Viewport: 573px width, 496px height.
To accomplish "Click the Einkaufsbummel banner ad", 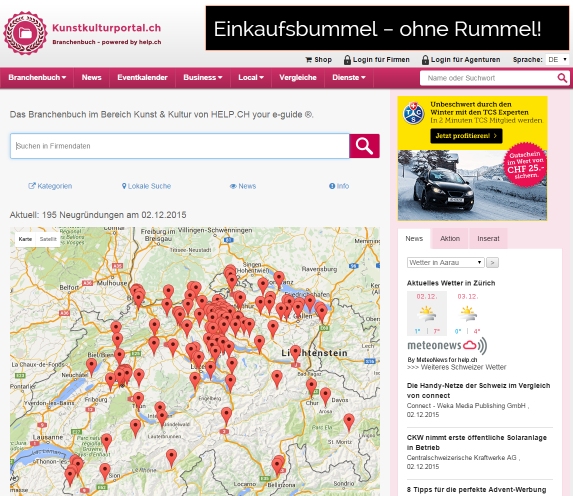I will click(387, 28).
